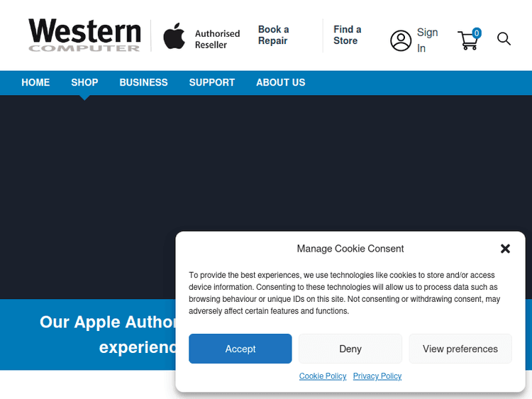Viewport: 532px width, 399px height.
Task: Open the SHOP menu item
Action: point(84,83)
